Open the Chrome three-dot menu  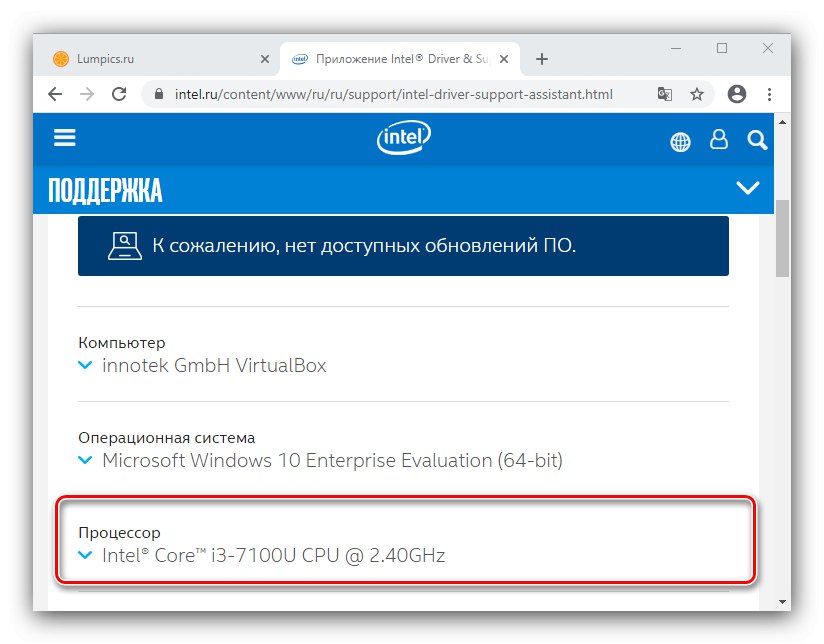[770, 94]
